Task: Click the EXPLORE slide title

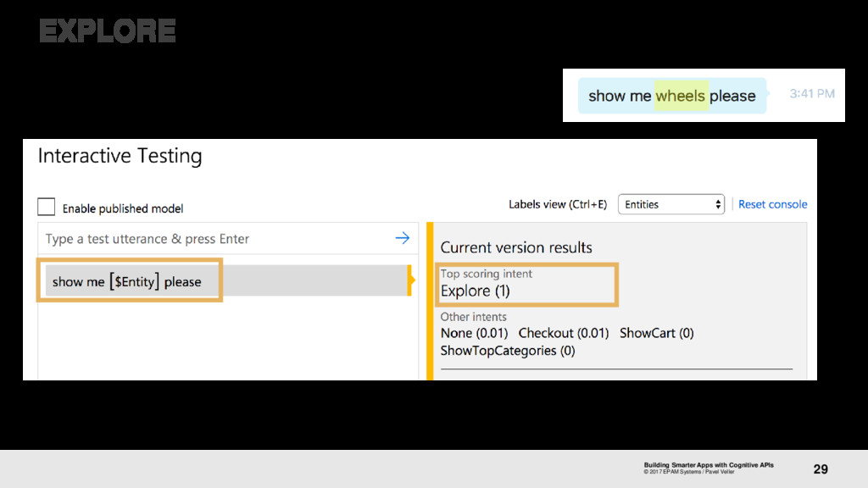Action: coord(108,31)
